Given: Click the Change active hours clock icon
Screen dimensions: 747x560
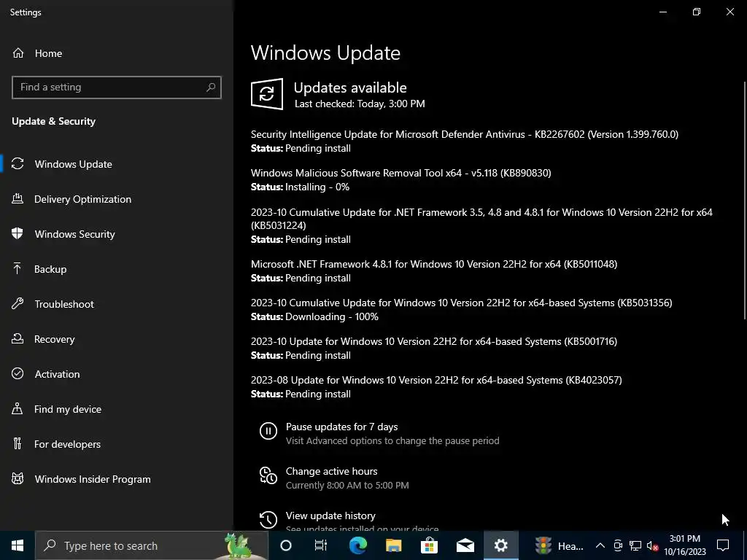Looking at the screenshot, I should [268, 475].
